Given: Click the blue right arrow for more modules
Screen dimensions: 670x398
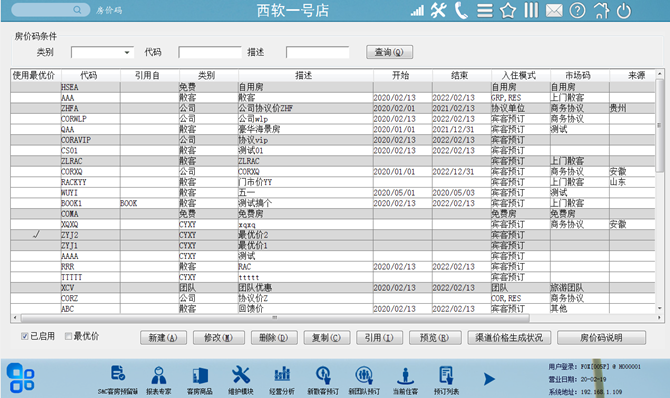Looking at the screenshot, I should 489,379.
